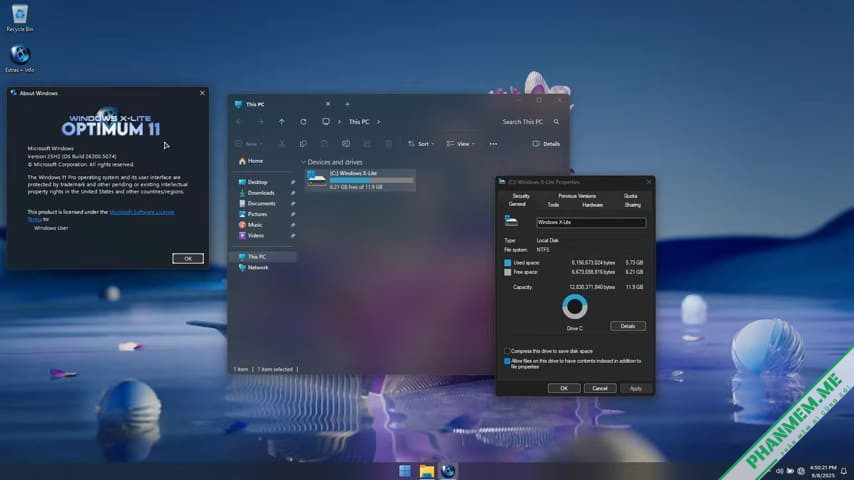Close the About Windows dialog
The width and height of the screenshot is (854, 480).
202,93
